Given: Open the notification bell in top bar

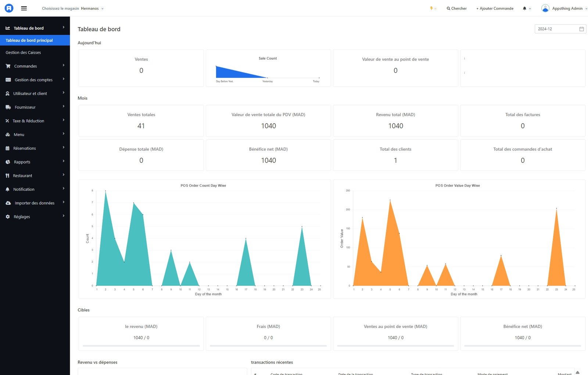Looking at the screenshot, I should [524, 8].
